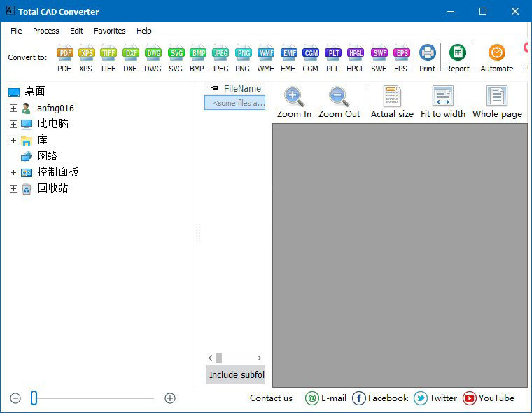Choose CGM output format
The width and height of the screenshot is (532, 413).
coord(311,58)
